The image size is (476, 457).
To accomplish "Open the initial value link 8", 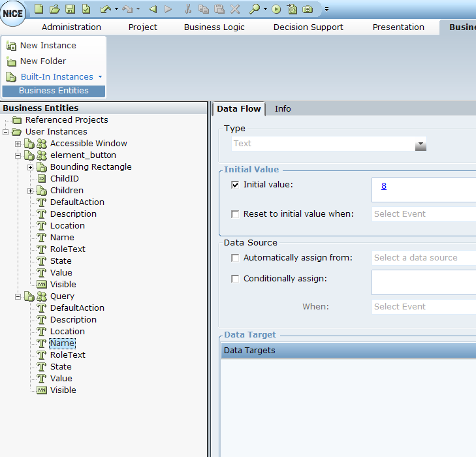I will [x=384, y=185].
